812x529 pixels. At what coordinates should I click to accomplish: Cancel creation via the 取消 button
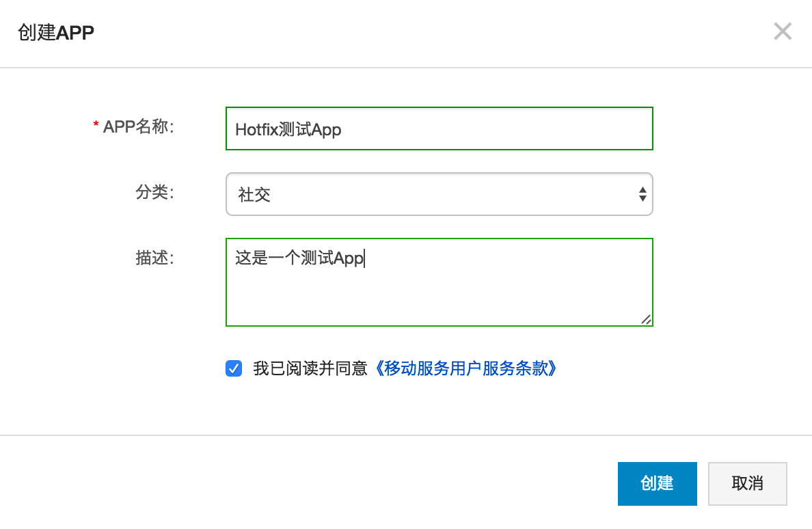pyautogui.click(x=747, y=483)
